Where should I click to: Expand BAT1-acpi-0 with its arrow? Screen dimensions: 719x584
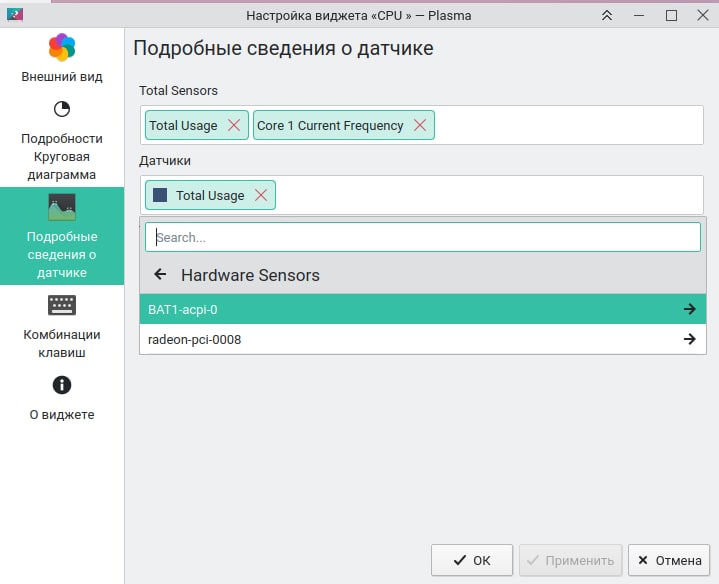click(x=690, y=309)
